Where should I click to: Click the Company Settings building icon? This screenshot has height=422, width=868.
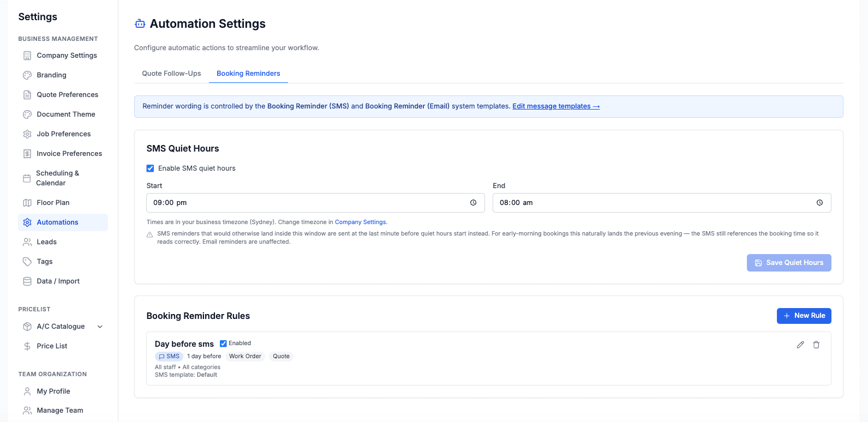pos(27,56)
